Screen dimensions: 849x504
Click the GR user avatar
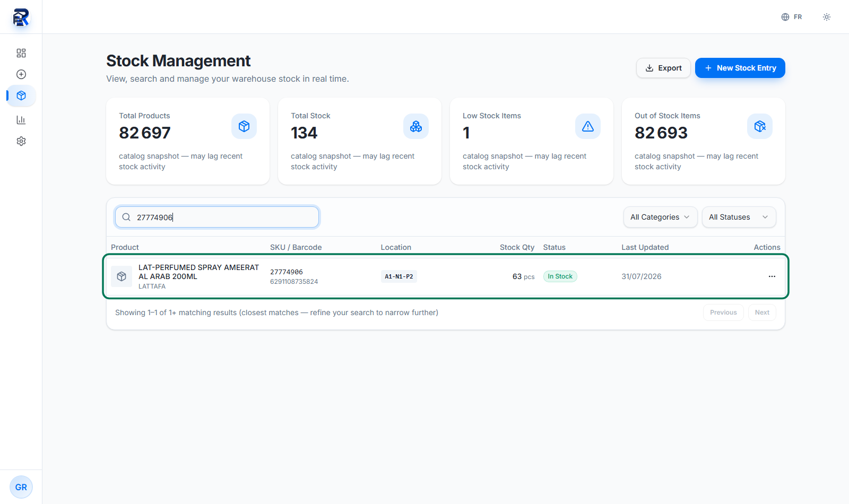click(x=21, y=487)
